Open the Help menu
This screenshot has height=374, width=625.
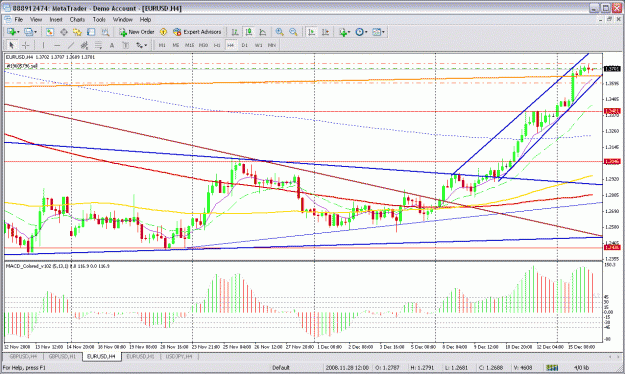coord(145,20)
